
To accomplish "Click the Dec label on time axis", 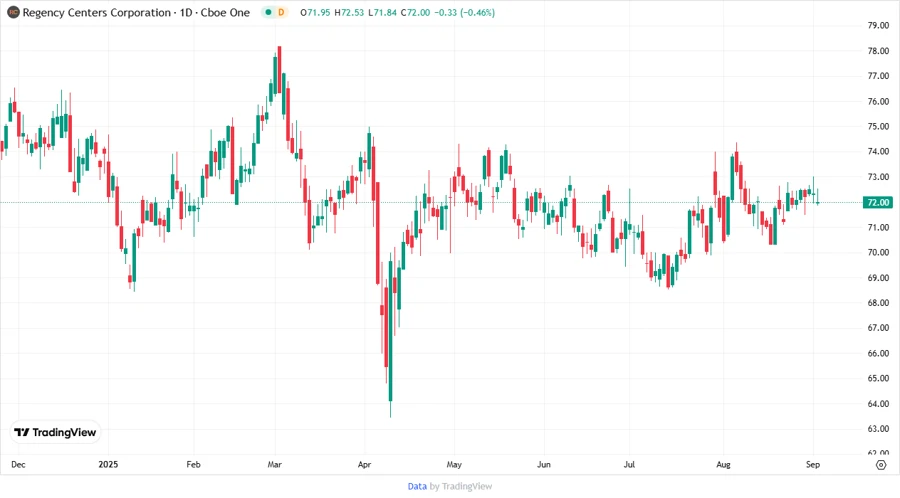I will 18,465.
